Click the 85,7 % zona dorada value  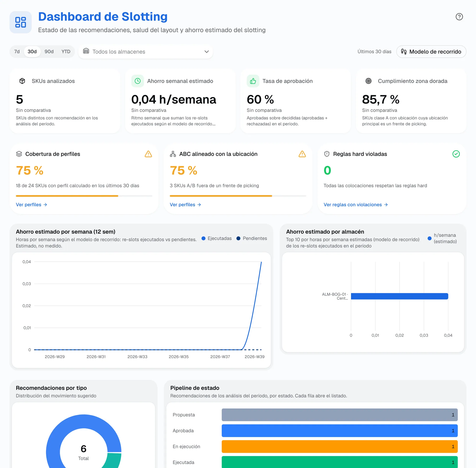click(x=381, y=99)
